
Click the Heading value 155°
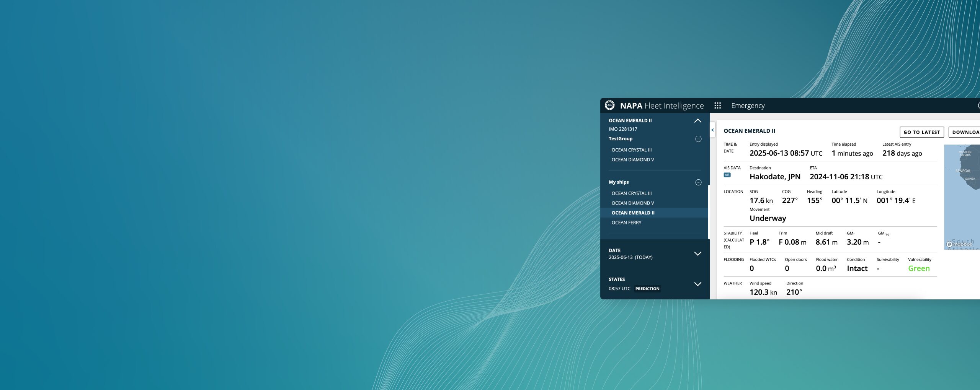[x=815, y=201]
